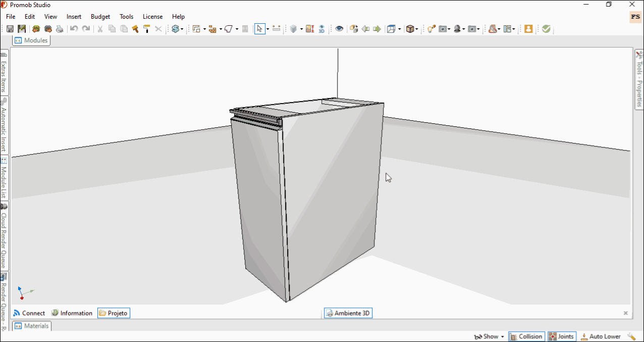Click the 3D view icon

click(321, 29)
